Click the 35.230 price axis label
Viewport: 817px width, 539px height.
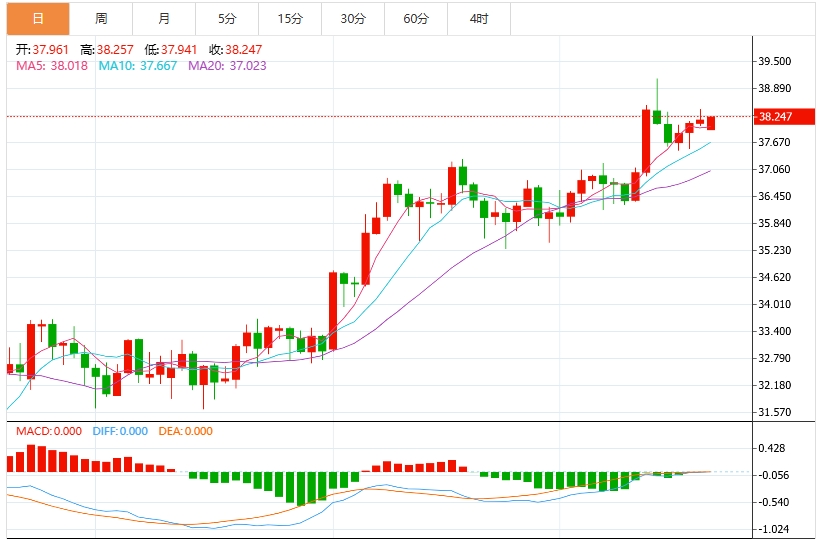click(775, 250)
